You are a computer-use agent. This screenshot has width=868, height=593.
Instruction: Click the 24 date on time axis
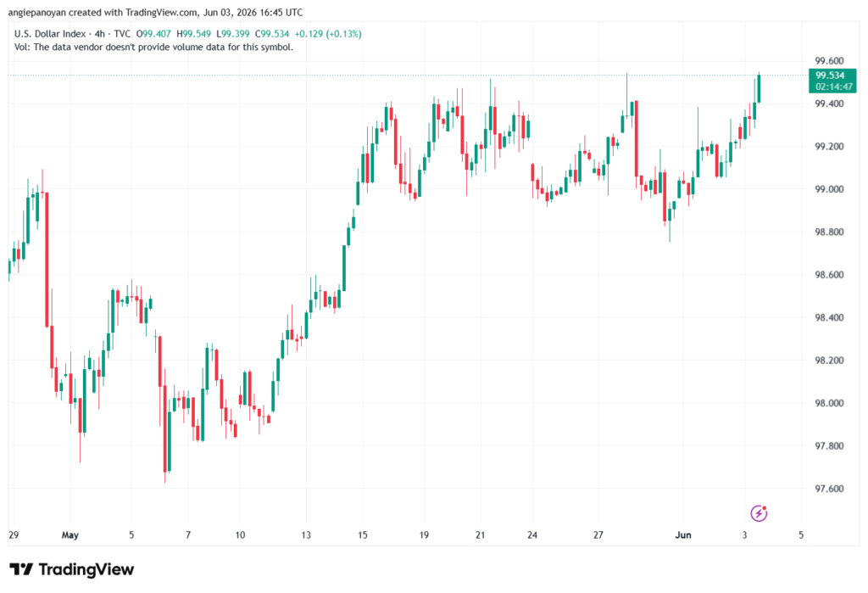pyautogui.click(x=532, y=534)
